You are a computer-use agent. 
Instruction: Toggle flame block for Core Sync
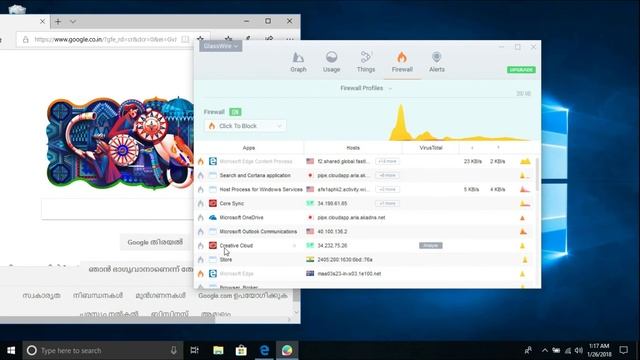(200, 204)
